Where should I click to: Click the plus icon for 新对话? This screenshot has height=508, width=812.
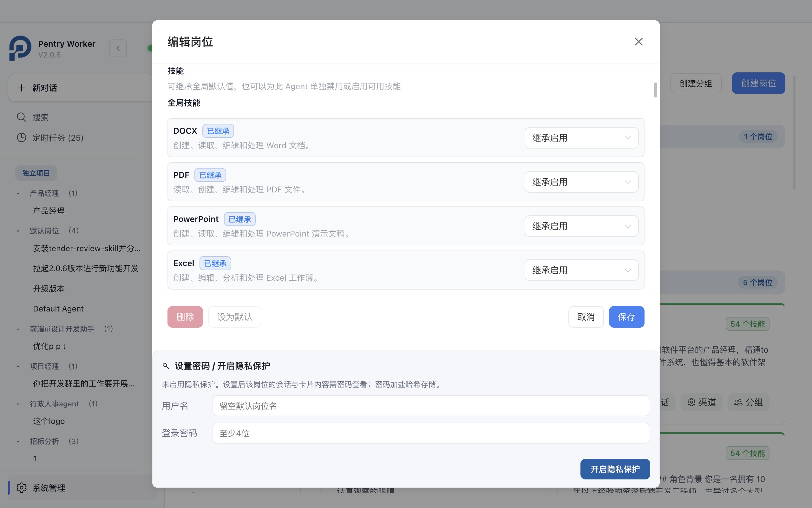pos(22,88)
